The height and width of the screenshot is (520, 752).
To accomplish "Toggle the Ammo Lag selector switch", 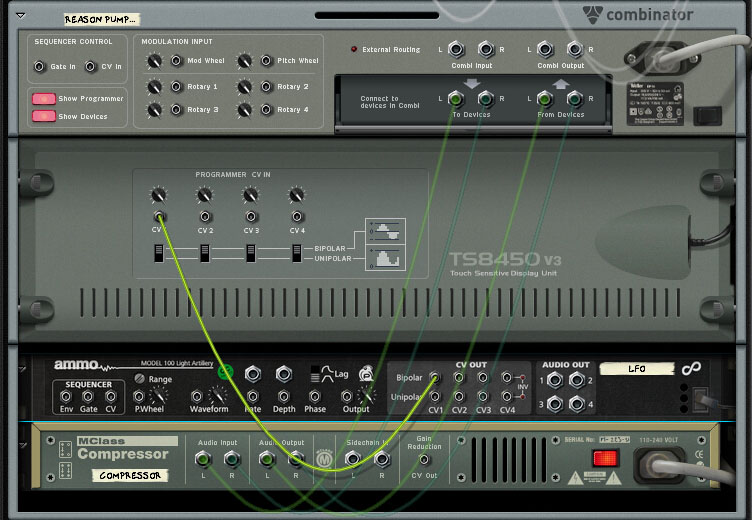I will coord(315,374).
